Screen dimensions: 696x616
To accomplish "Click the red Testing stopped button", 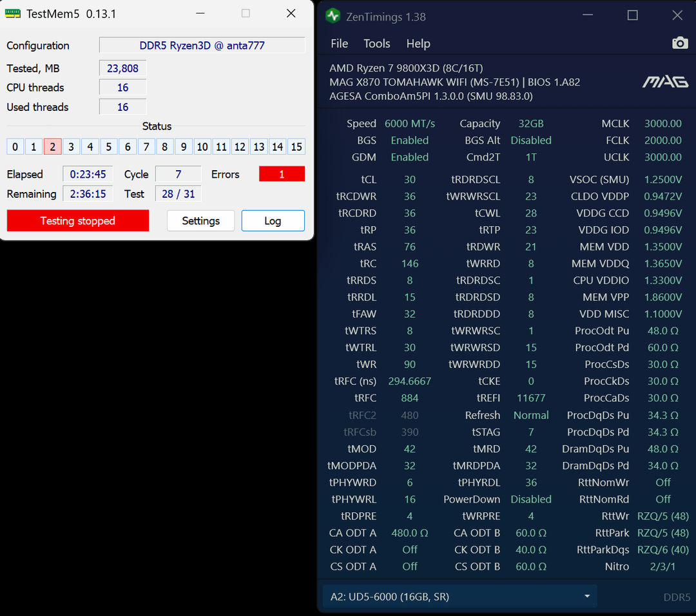I will 78,221.
